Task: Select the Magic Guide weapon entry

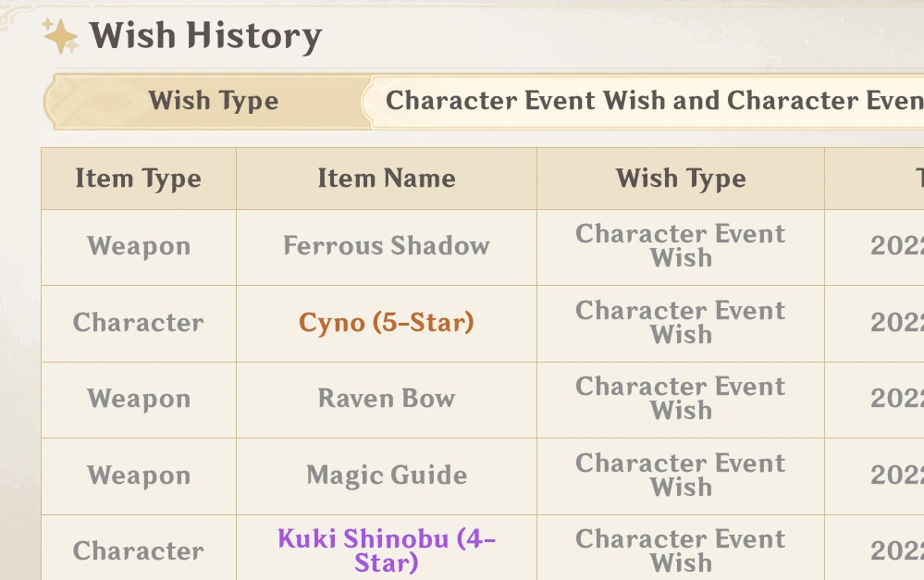Action: 386,475
